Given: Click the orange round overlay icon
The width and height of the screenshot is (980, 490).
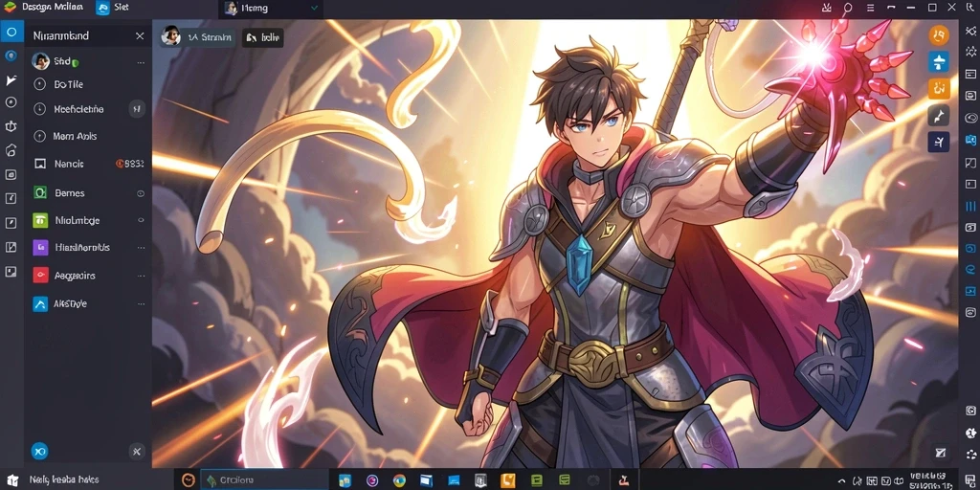Looking at the screenshot, I should click(939, 35).
